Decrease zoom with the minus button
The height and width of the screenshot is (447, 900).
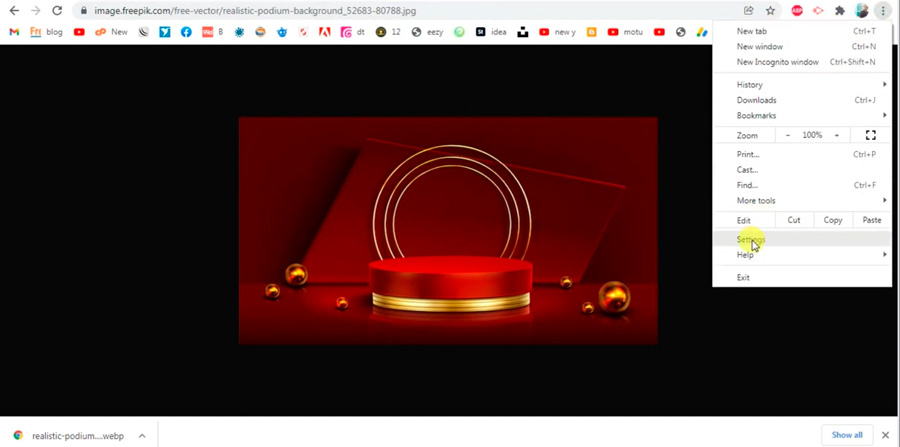788,135
